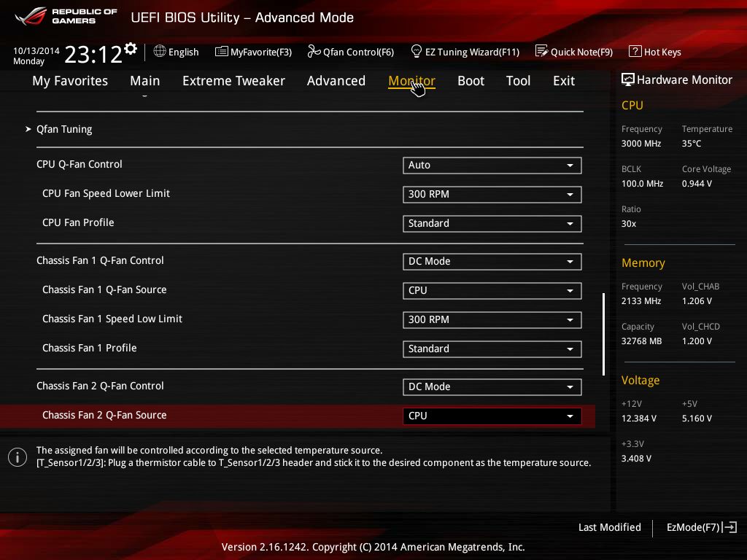Select the CPU Fan Speed Lower Limit label
The width and height of the screenshot is (747, 560).
[x=106, y=193]
